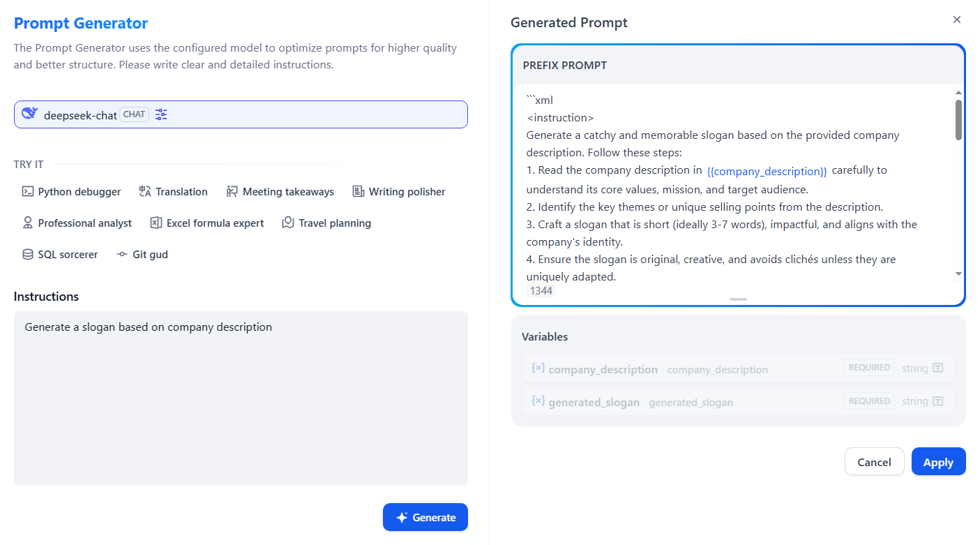Open the model parameter settings sliders icon

click(161, 114)
